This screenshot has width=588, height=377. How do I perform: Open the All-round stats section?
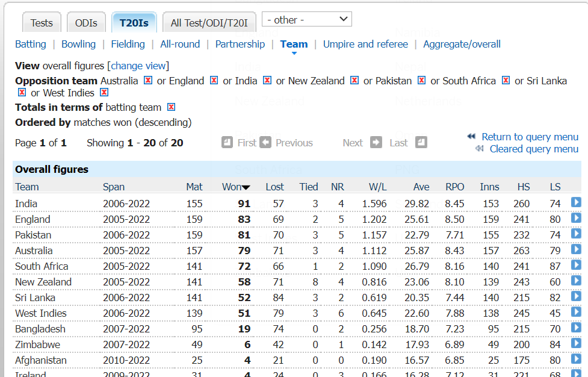pyautogui.click(x=180, y=44)
